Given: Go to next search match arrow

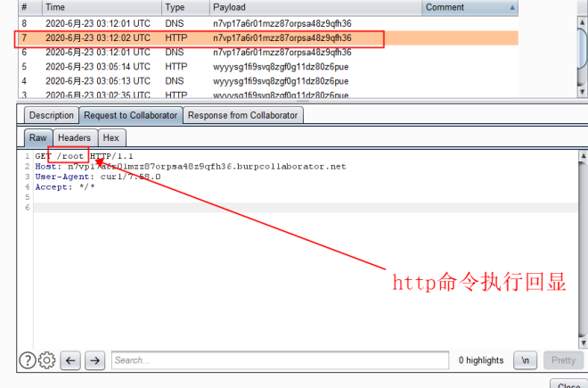Looking at the screenshot, I should point(95,360).
